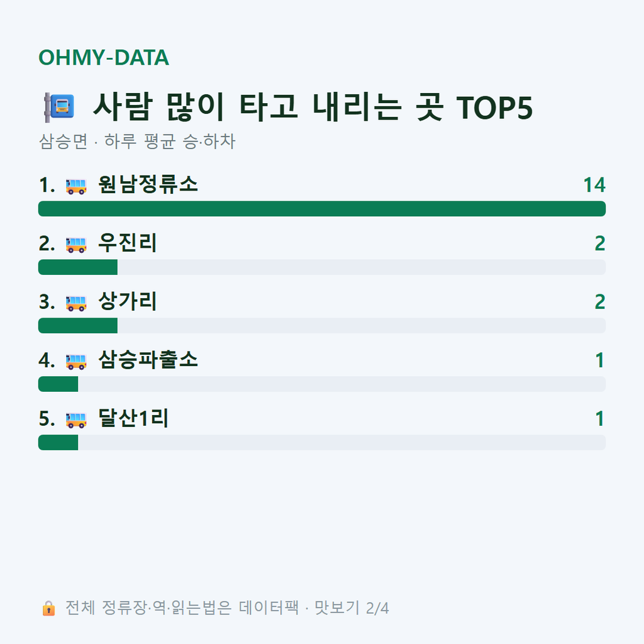Select the 삼승파출소 stop name
The width and height of the screenshot is (644, 644).
[x=148, y=359]
